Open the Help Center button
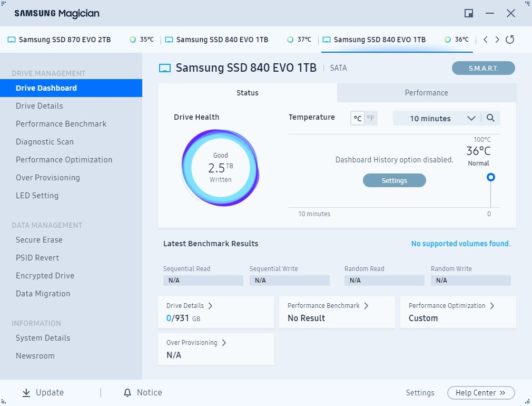The height and width of the screenshot is (406, 532). [481, 393]
